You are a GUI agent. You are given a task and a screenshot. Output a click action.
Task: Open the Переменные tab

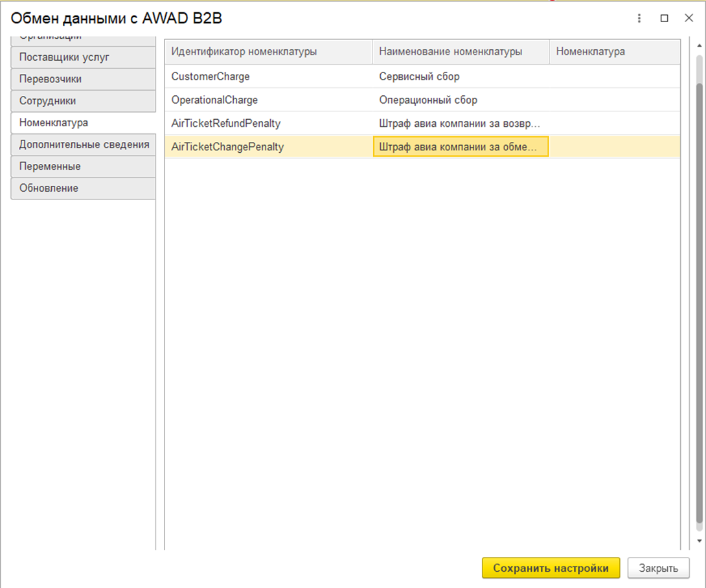pyautogui.click(x=83, y=166)
